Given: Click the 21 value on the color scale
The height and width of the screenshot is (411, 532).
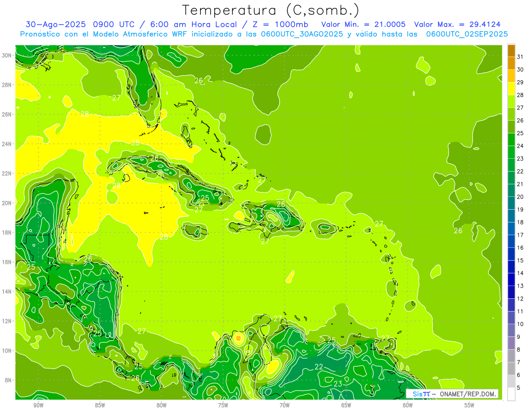Looking at the screenshot, I should 520,184.
